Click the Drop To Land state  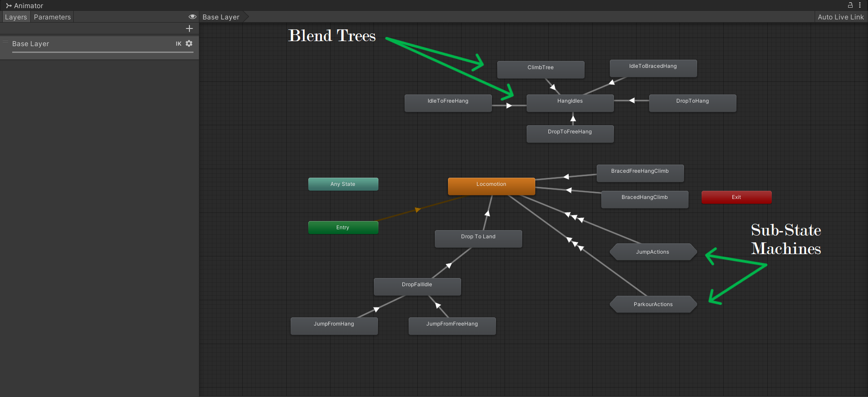(478, 238)
